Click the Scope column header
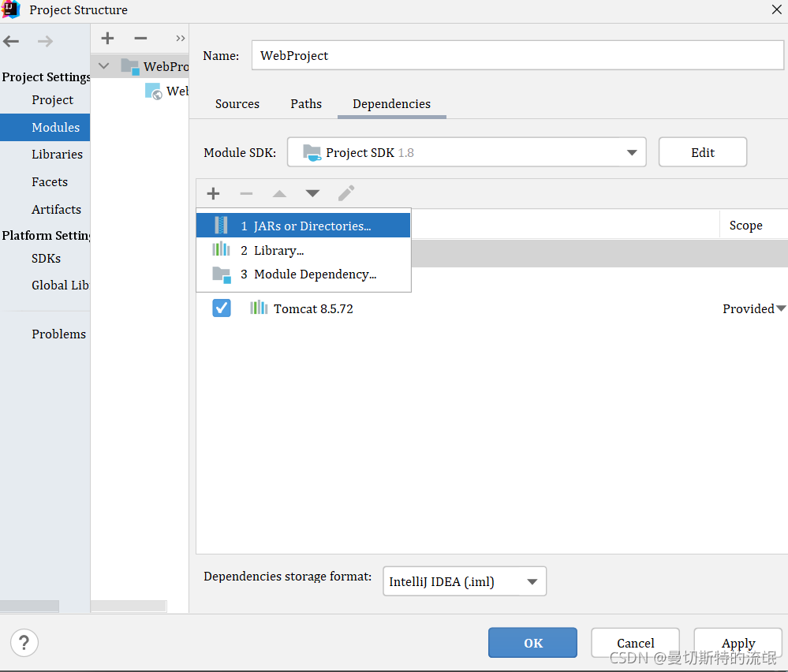The height and width of the screenshot is (672, 788). point(745,225)
